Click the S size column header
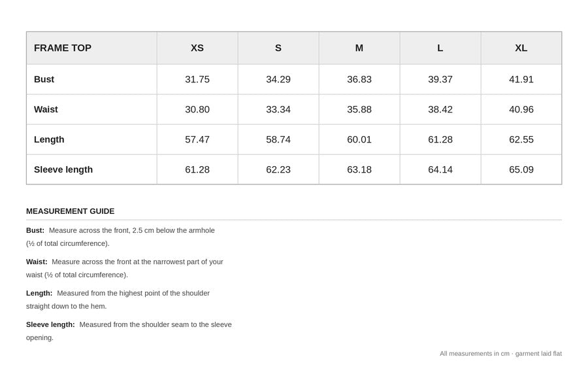588x378 pixels. pyautogui.click(x=278, y=48)
